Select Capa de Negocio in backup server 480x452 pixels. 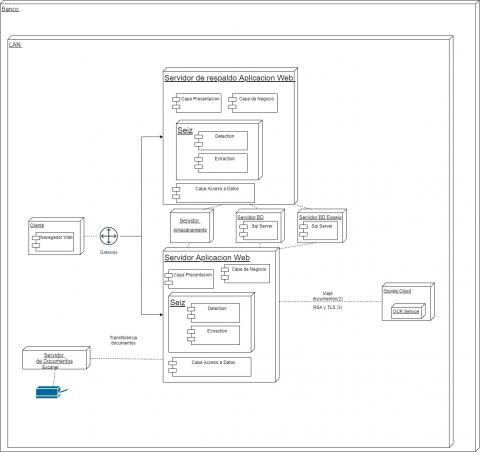(x=253, y=103)
